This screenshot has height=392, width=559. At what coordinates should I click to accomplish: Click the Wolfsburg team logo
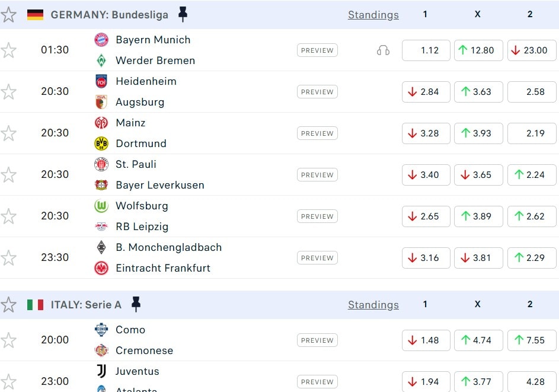pyautogui.click(x=101, y=206)
